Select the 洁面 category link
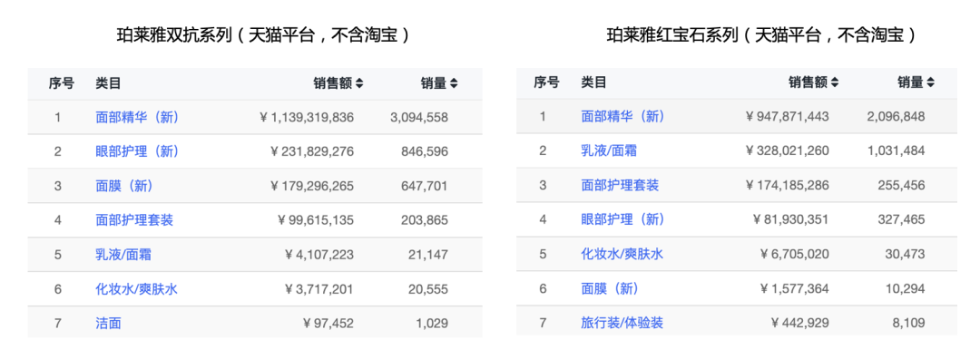 click(108, 323)
